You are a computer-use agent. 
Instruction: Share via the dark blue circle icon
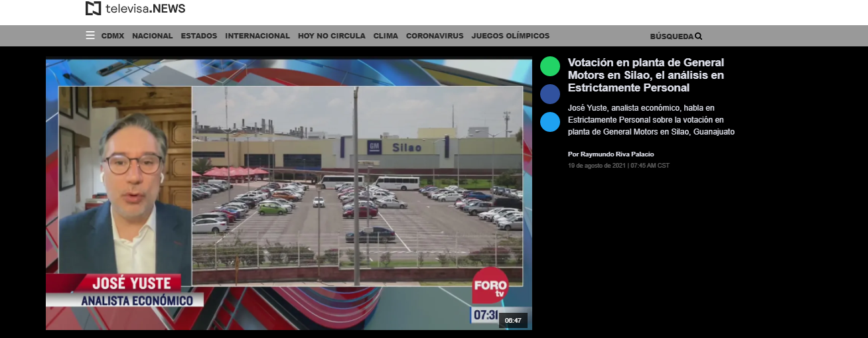coord(550,94)
